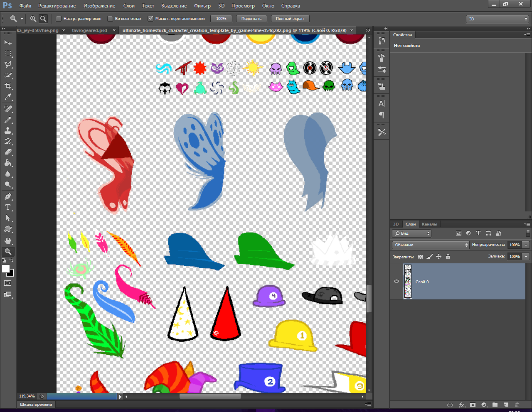Select the Eyedropper tool
Image resolution: width=532 pixels, height=412 pixels.
point(8,97)
